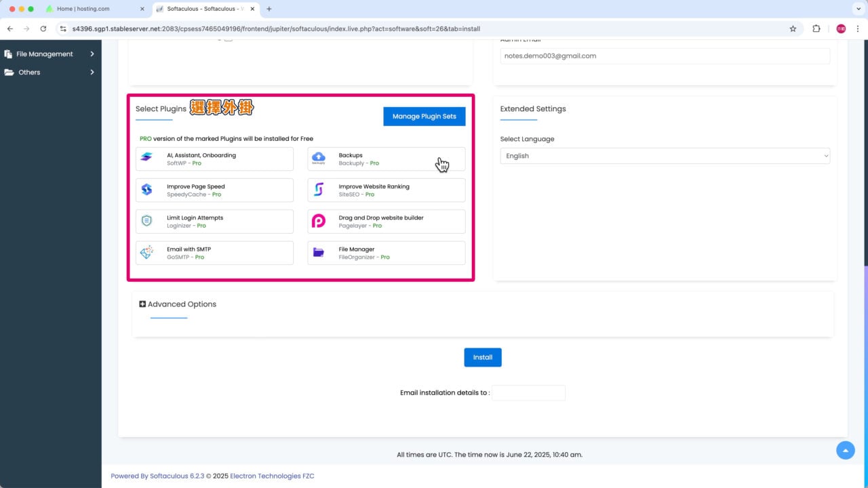Click the SiteSEO plugin icon

pos(319,190)
